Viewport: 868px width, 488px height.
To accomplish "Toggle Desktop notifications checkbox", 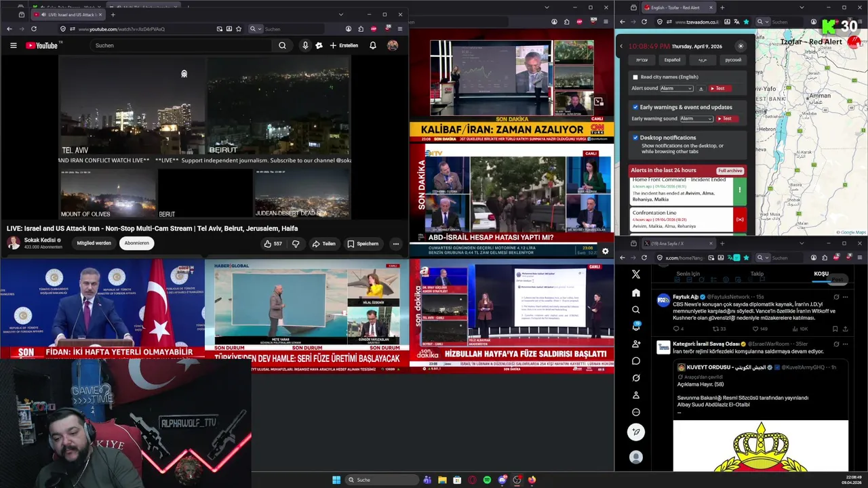I will pos(635,138).
